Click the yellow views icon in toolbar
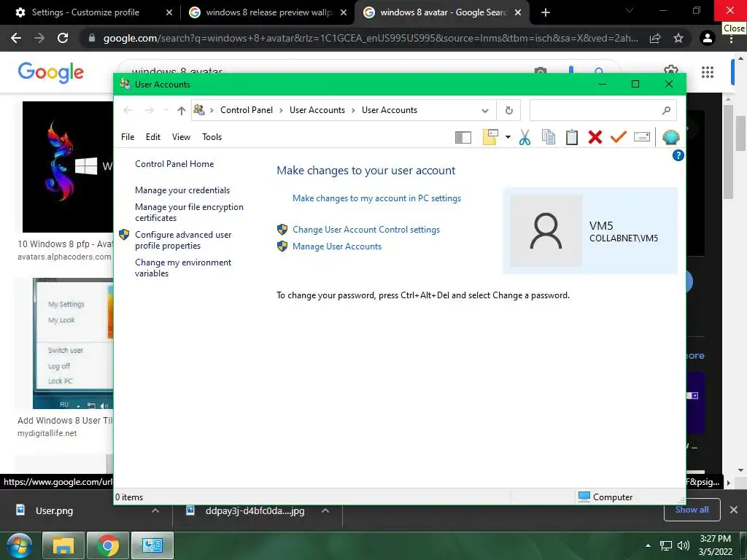The height and width of the screenshot is (560, 747). (x=490, y=137)
